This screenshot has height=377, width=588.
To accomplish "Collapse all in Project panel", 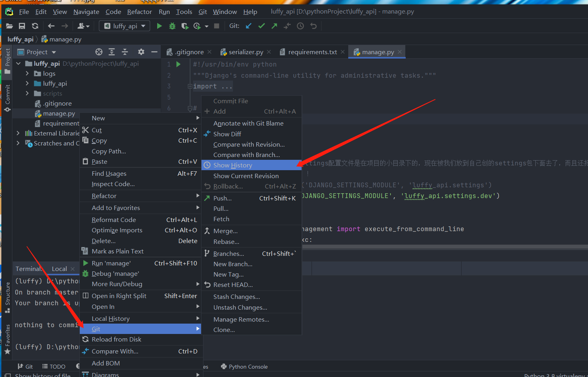I will click(x=125, y=52).
